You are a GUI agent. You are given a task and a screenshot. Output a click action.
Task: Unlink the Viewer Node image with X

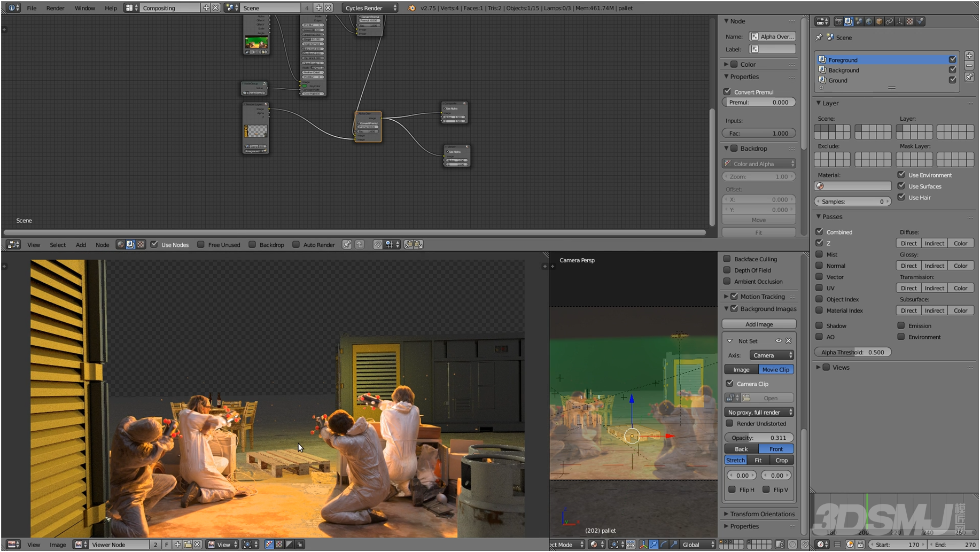click(x=197, y=545)
